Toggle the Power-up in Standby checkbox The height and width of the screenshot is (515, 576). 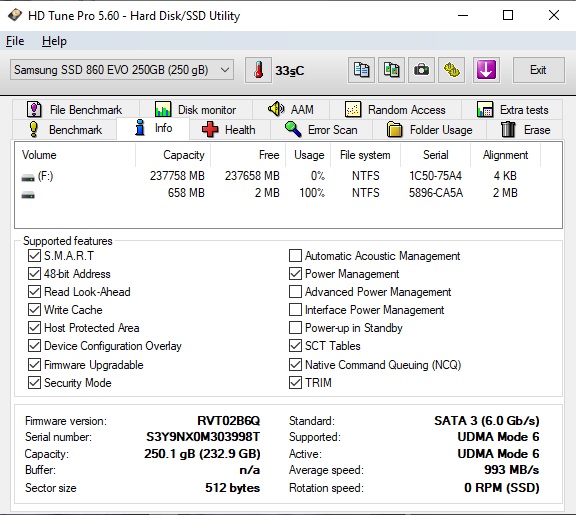295,327
